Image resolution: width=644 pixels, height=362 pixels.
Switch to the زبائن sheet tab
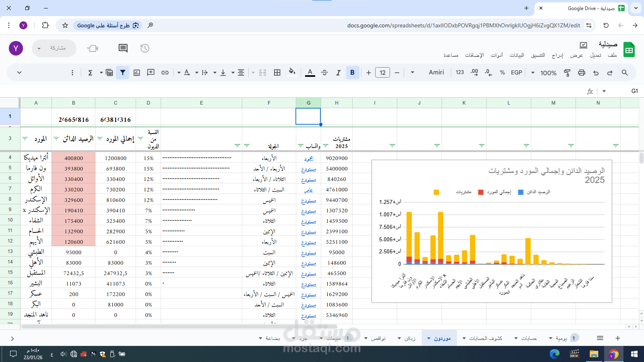[x=410, y=338]
